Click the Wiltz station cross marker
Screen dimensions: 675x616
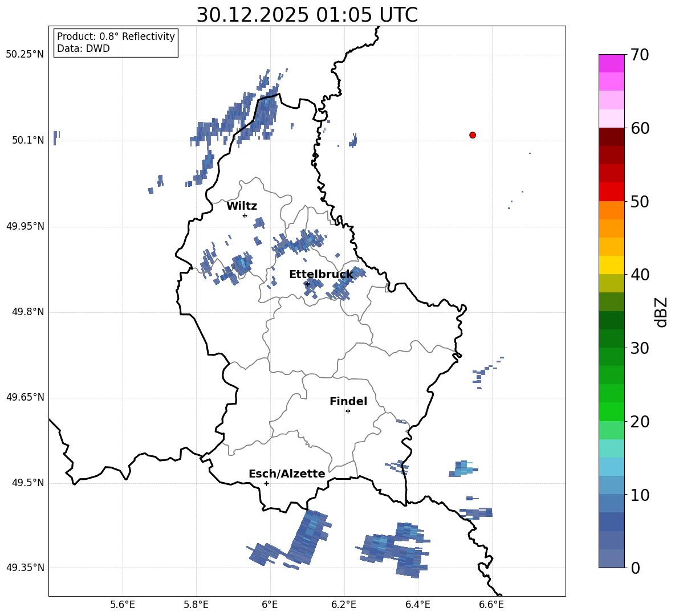pyautogui.click(x=245, y=215)
